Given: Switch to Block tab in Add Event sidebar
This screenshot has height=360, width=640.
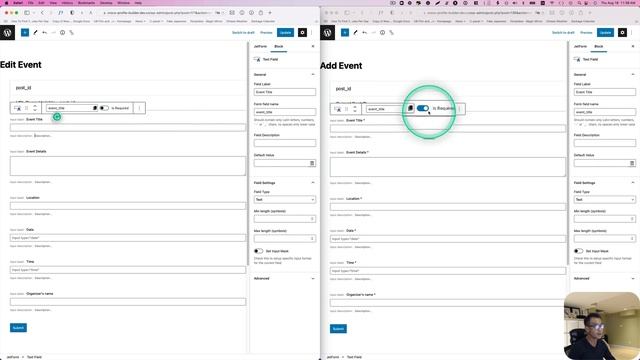Looking at the screenshot, I should (599, 47).
